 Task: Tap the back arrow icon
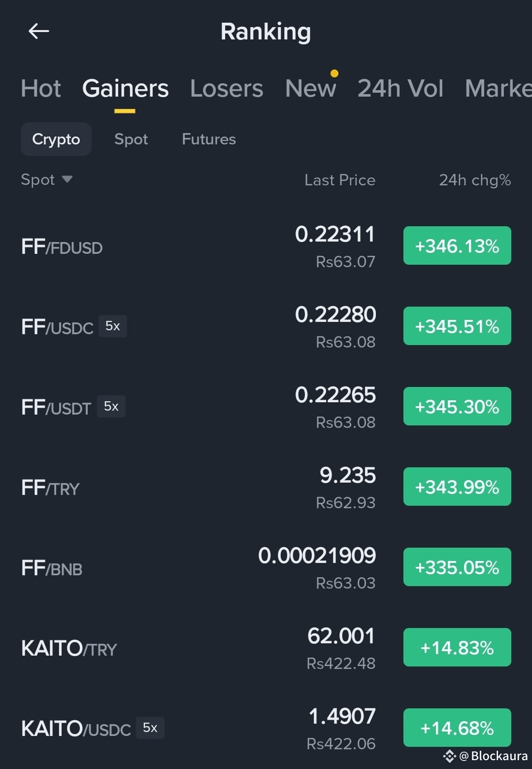(38, 32)
